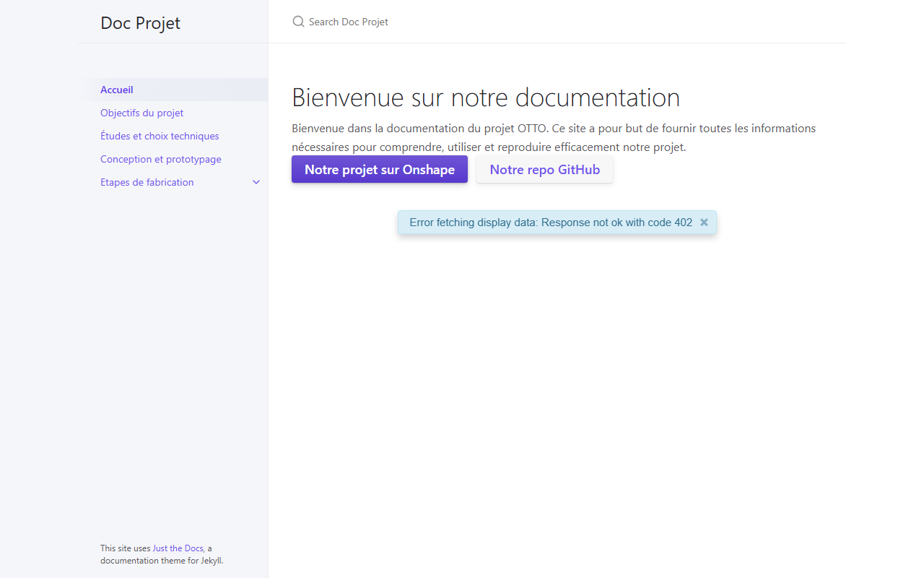Image resolution: width=924 pixels, height=578 pixels.
Task: Click the Doc Projet site title
Action: coord(140,22)
